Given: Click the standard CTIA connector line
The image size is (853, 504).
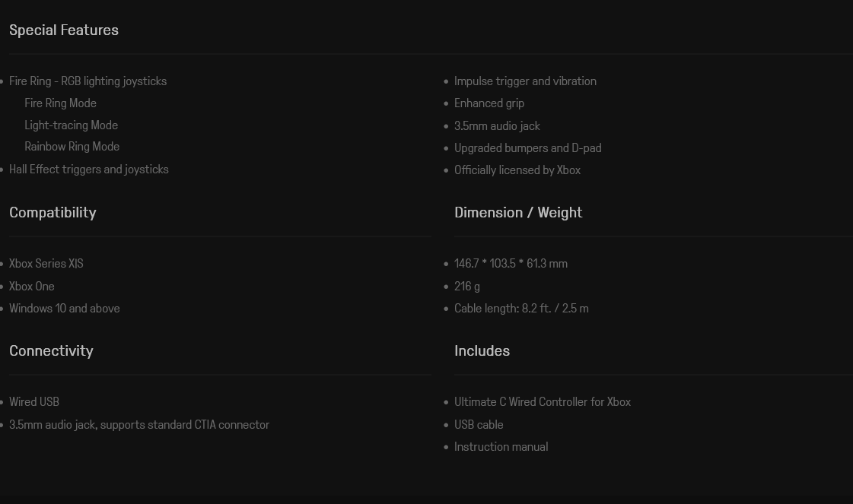Looking at the screenshot, I should tap(139, 425).
